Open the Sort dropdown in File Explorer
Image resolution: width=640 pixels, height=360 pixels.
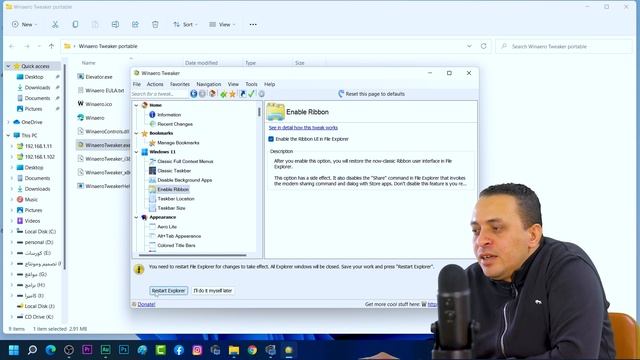coord(185,24)
